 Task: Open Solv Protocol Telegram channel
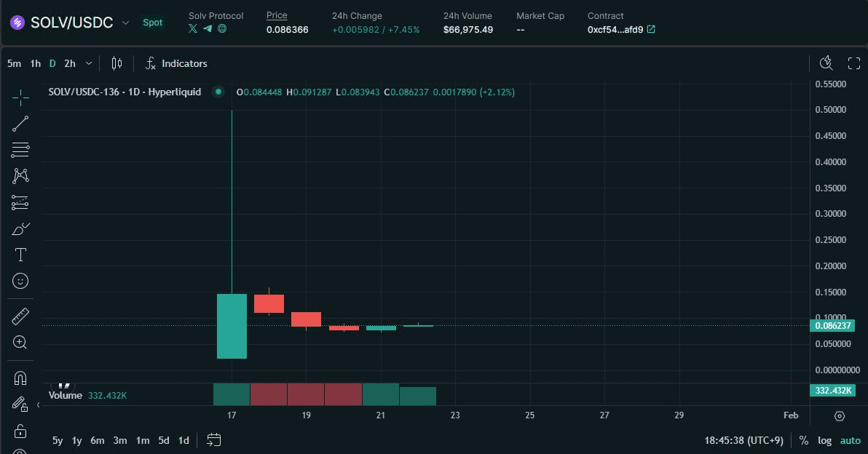coord(208,29)
